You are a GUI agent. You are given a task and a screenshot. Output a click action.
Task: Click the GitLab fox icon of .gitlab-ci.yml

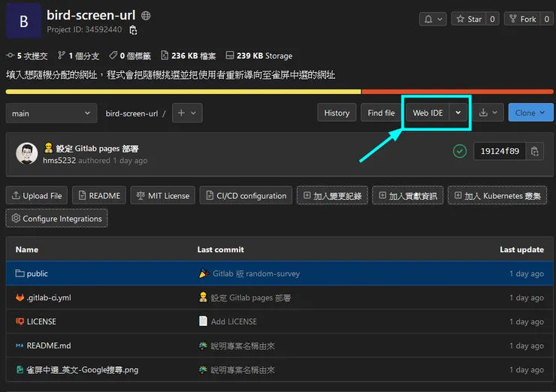point(20,297)
